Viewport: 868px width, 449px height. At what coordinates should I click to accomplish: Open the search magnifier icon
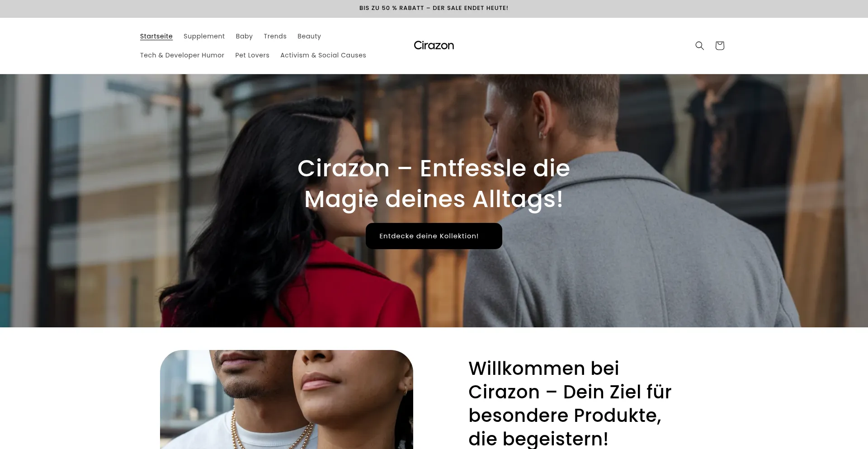[x=699, y=46]
